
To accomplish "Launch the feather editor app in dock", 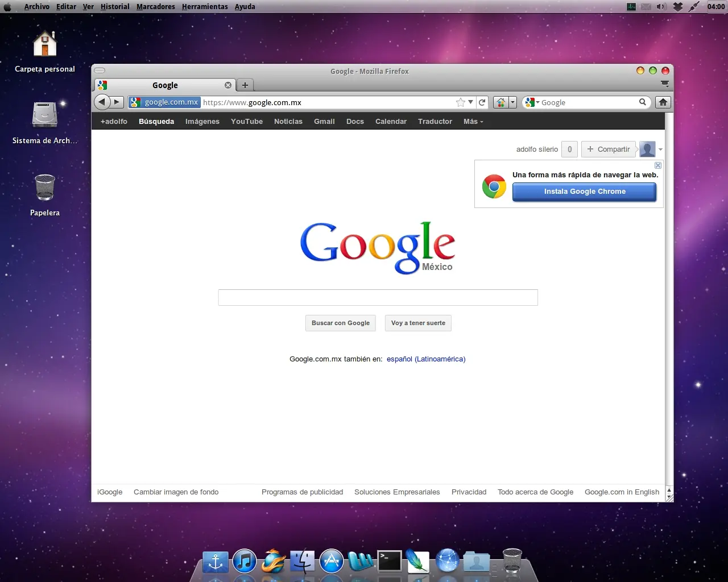I will pyautogui.click(x=417, y=562).
